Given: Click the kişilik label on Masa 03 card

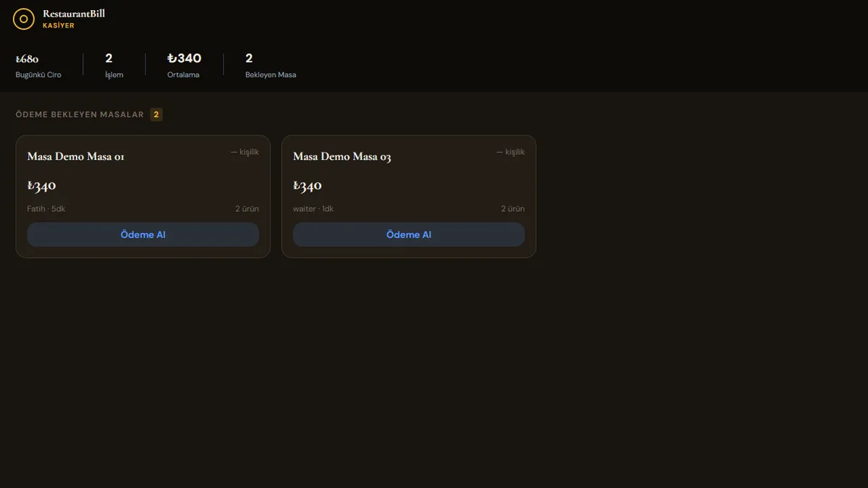Looking at the screenshot, I should coord(511,152).
